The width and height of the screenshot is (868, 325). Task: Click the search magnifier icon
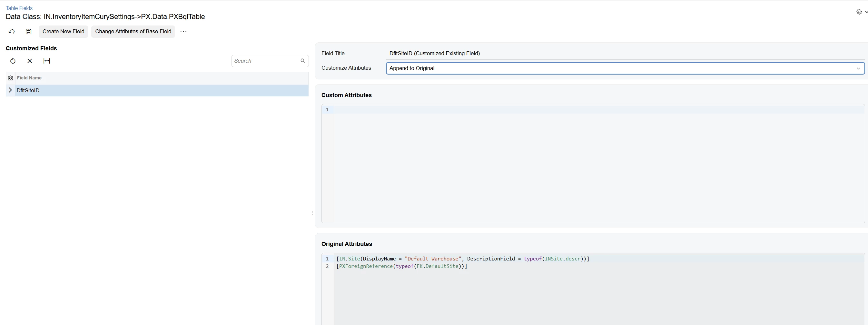(302, 61)
